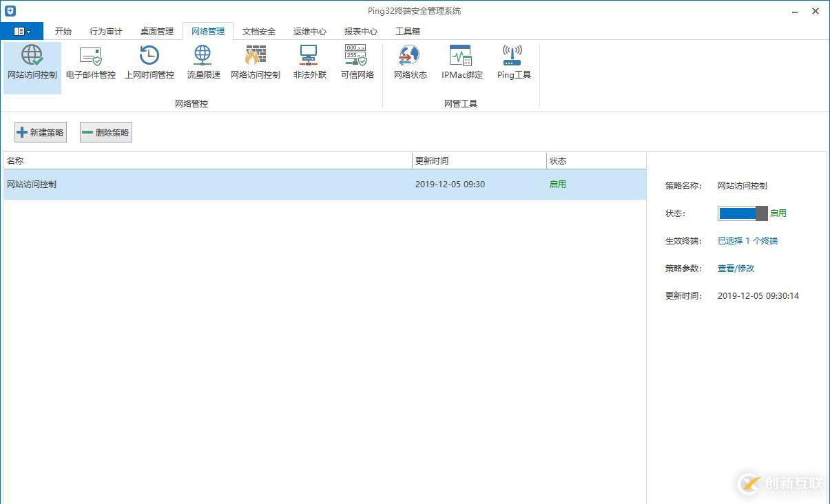Open 非法外联 tool
Screen dimensions: 830x504
pos(309,63)
